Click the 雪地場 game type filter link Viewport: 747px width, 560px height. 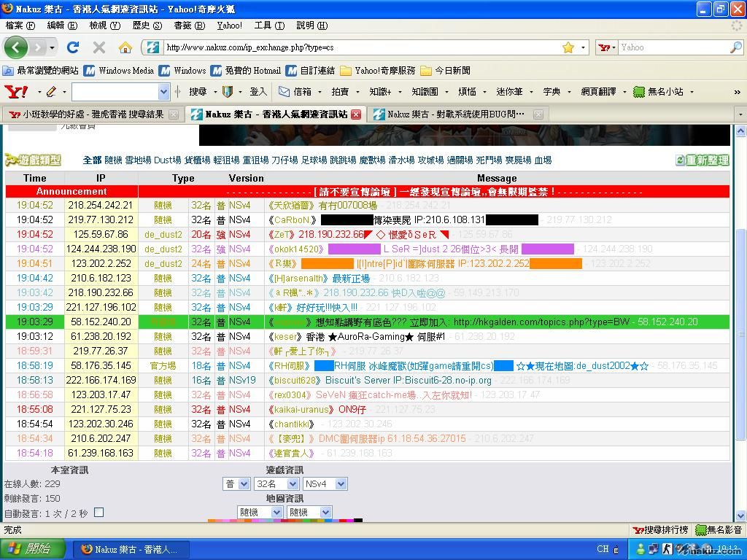(138, 160)
